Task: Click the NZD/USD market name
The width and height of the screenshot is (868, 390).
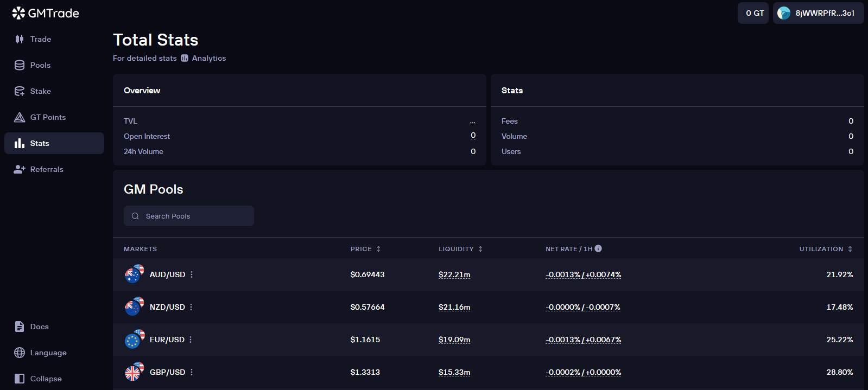Action: 167,307
